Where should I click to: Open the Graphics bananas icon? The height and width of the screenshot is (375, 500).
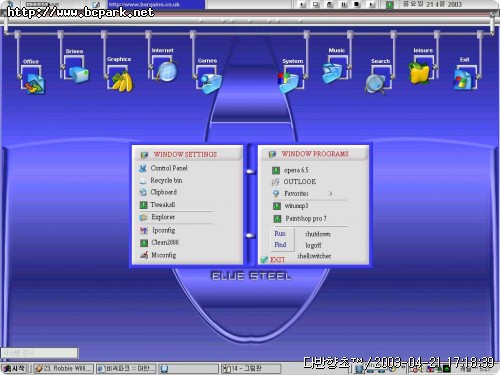pyautogui.click(x=123, y=81)
